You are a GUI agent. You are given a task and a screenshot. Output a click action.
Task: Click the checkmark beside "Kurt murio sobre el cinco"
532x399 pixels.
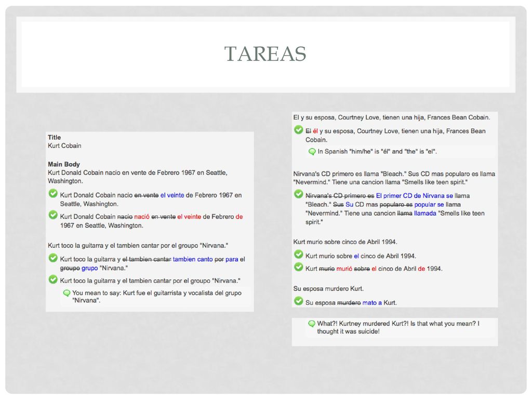tap(299, 254)
